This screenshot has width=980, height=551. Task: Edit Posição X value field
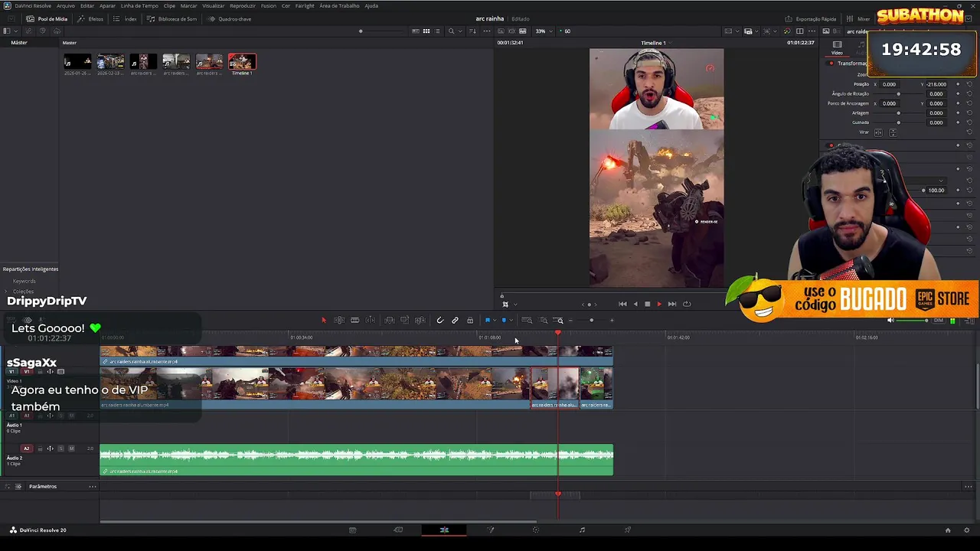pyautogui.click(x=889, y=84)
